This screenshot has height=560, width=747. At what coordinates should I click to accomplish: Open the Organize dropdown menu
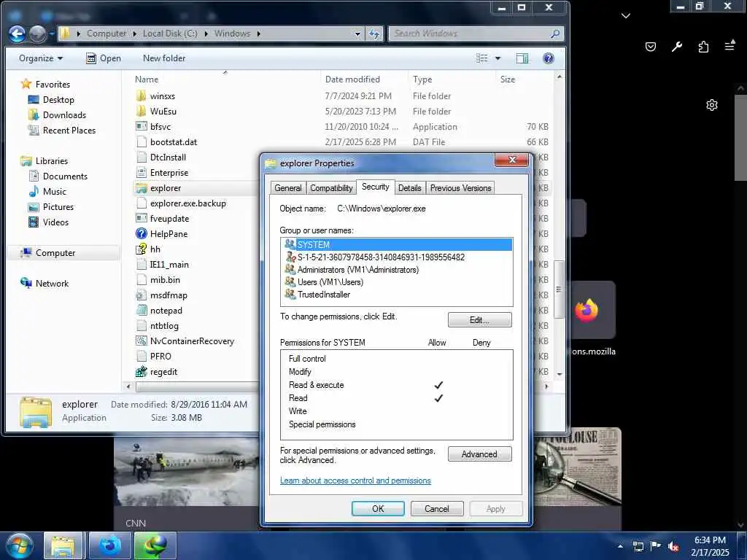point(41,58)
